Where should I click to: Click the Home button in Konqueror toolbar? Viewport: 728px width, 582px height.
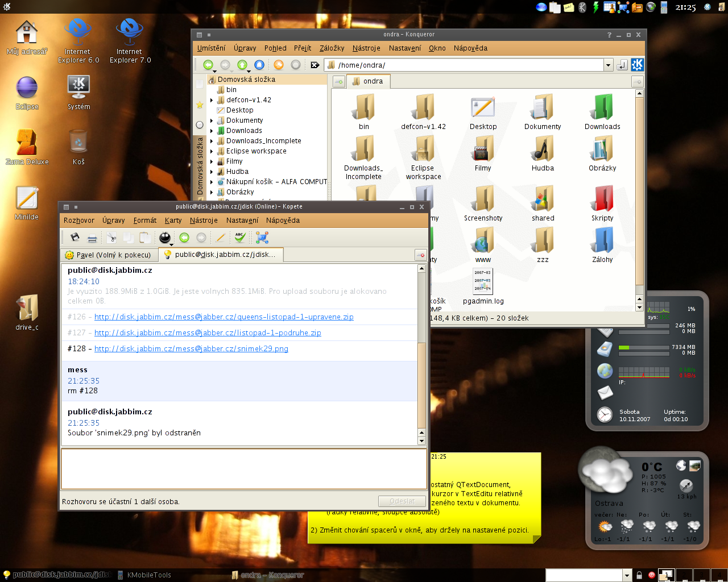(259, 65)
